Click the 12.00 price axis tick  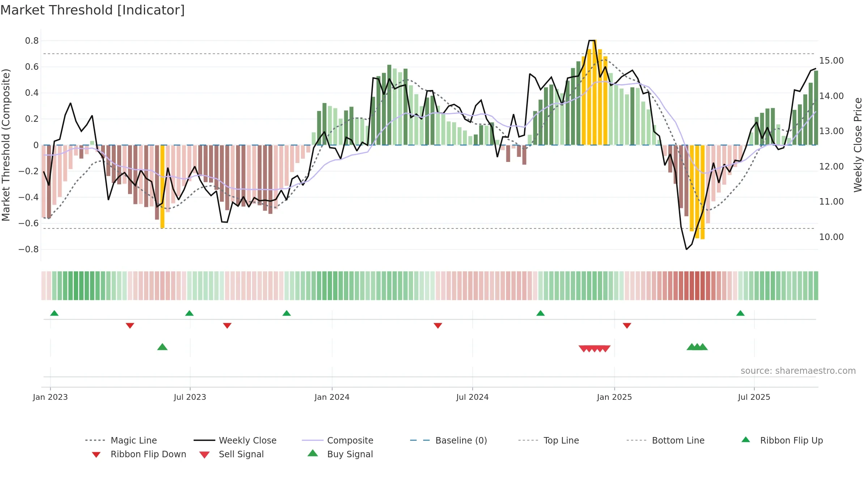coord(831,166)
